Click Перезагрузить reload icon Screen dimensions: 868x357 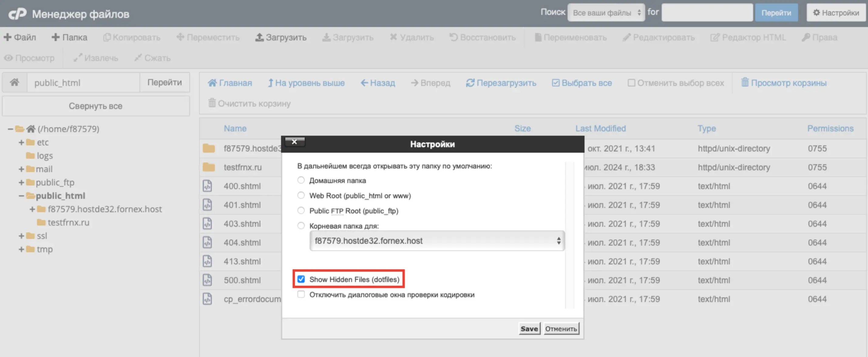tap(470, 83)
